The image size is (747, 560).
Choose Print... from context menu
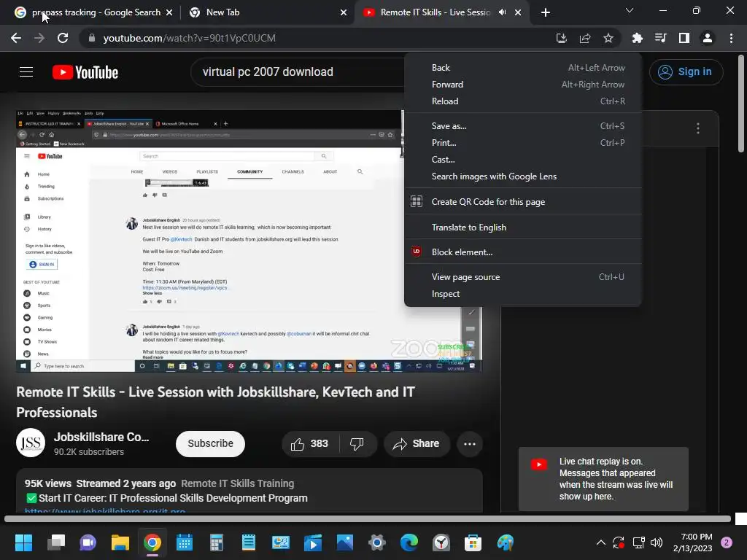[x=522, y=142]
